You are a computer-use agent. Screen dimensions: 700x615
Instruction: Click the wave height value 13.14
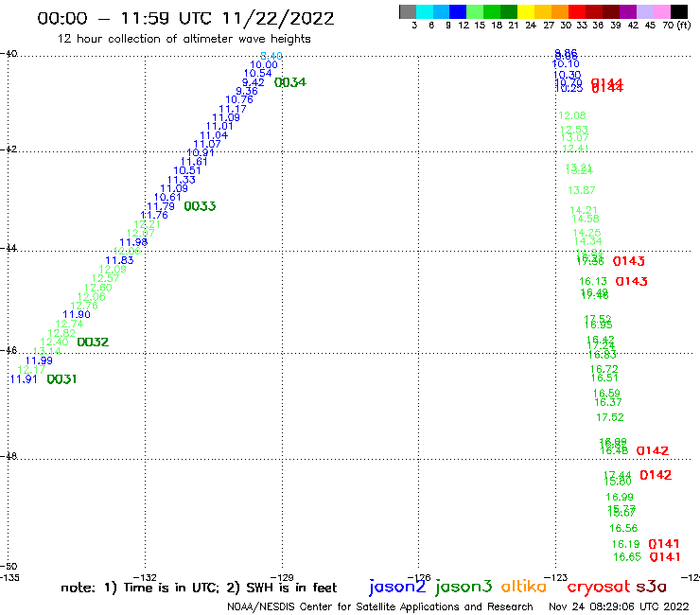click(x=47, y=351)
